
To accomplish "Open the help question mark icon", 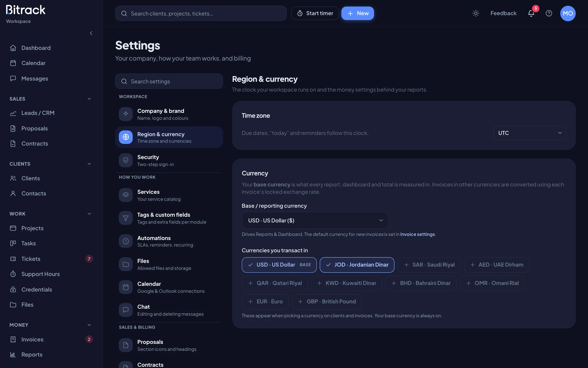I will pyautogui.click(x=549, y=13).
